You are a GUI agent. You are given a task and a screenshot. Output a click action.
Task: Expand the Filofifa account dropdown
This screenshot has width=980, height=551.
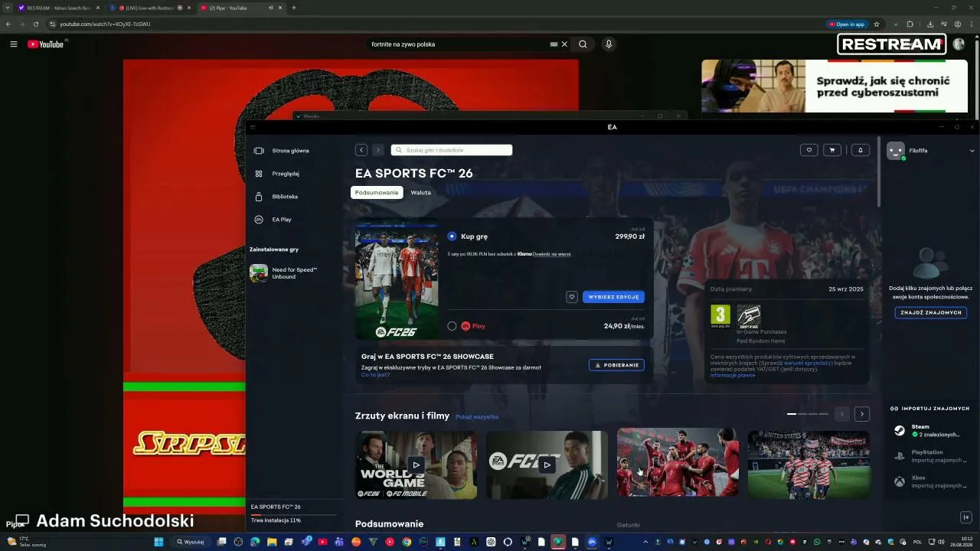pyautogui.click(x=972, y=151)
